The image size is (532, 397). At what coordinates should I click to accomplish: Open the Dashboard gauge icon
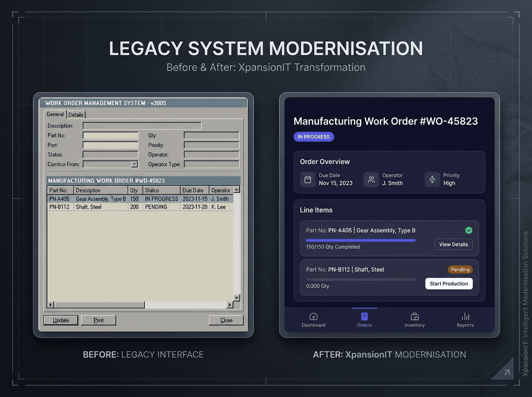(x=313, y=316)
